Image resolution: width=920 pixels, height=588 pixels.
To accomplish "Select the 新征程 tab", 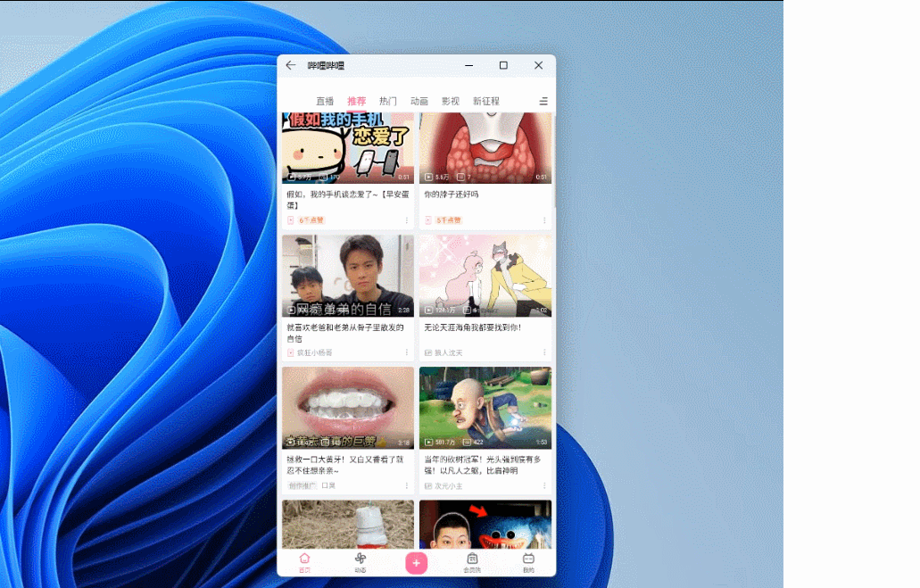I will point(485,101).
